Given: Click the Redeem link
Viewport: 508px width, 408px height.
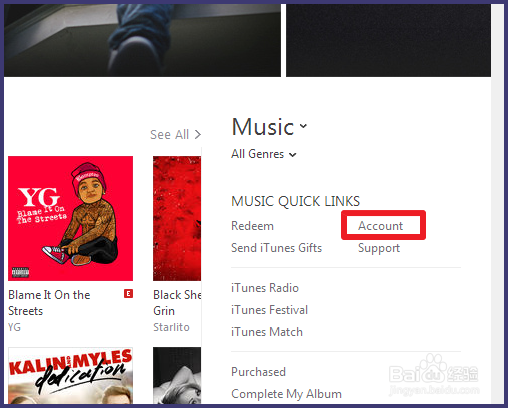Looking at the screenshot, I should click(252, 226).
